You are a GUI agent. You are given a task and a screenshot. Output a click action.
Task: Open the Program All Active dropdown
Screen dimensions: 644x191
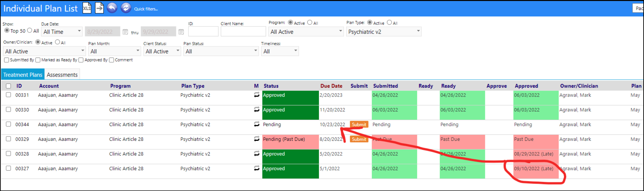click(x=306, y=31)
